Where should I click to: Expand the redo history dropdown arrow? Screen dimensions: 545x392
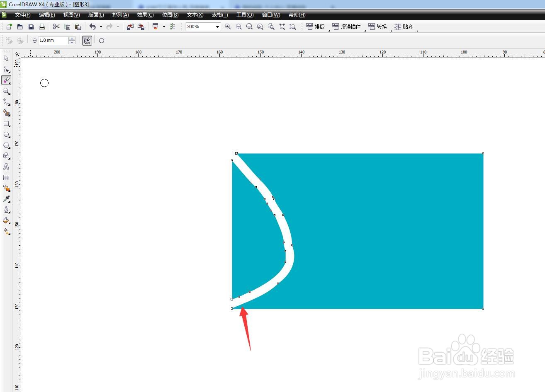pos(118,27)
